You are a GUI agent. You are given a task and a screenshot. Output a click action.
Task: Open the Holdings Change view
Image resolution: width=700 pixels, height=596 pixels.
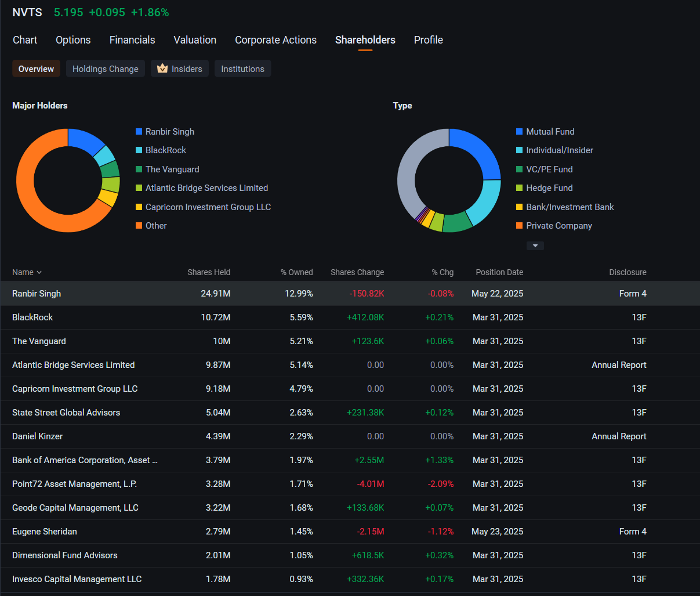[x=105, y=68]
